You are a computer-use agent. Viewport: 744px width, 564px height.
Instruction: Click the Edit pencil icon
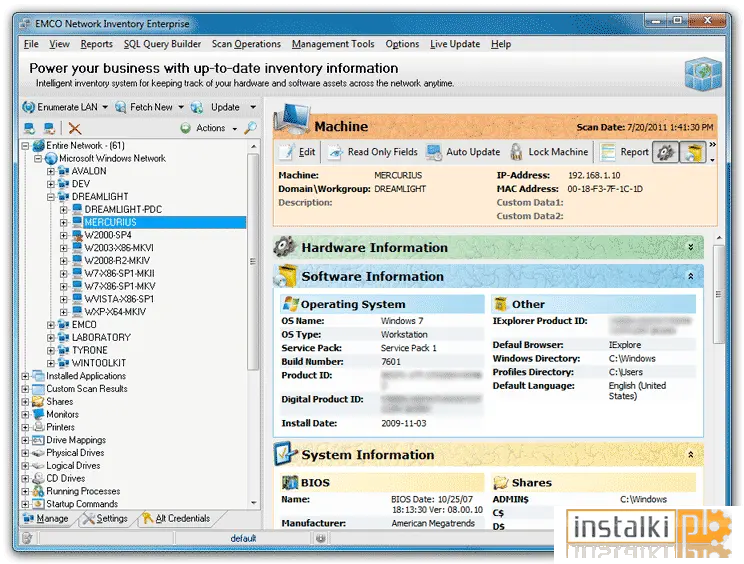(x=287, y=152)
